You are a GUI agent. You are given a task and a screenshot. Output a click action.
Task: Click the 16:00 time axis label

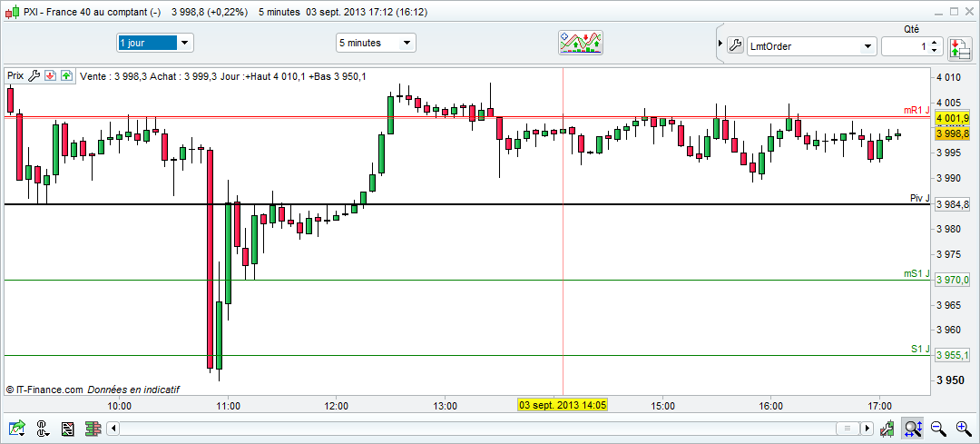770,405
